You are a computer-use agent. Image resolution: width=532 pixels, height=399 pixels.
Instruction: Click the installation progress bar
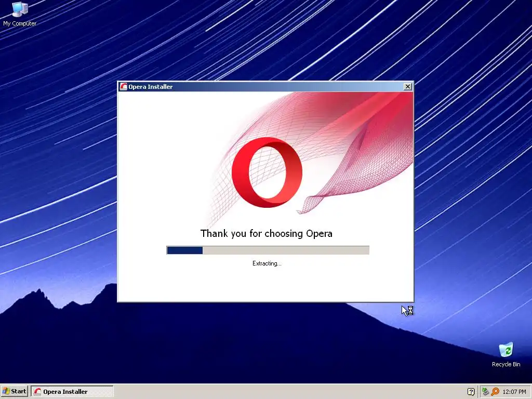(268, 250)
